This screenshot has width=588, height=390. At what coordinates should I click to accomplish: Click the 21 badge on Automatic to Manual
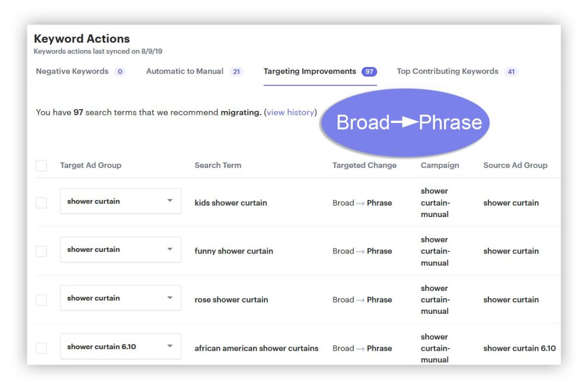[x=236, y=72]
